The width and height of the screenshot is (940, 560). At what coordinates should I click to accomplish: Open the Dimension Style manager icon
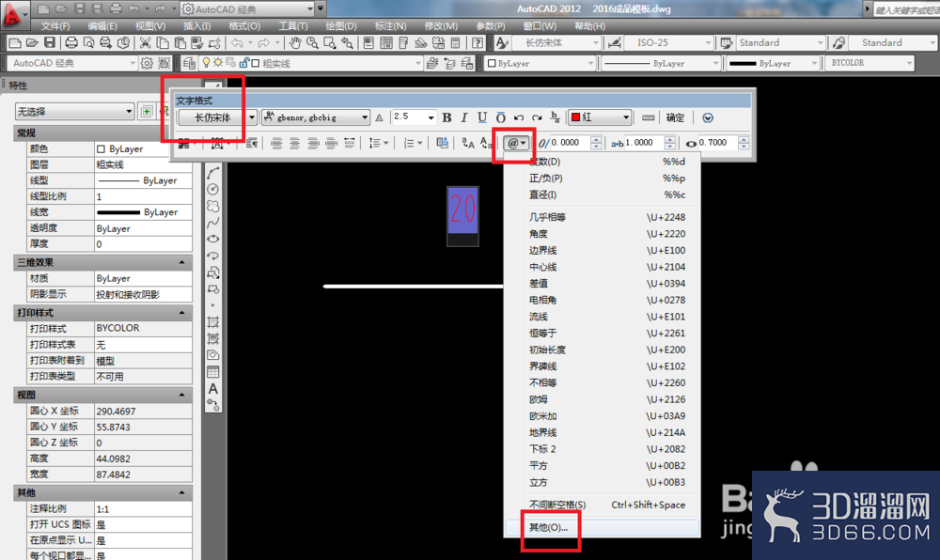615,42
